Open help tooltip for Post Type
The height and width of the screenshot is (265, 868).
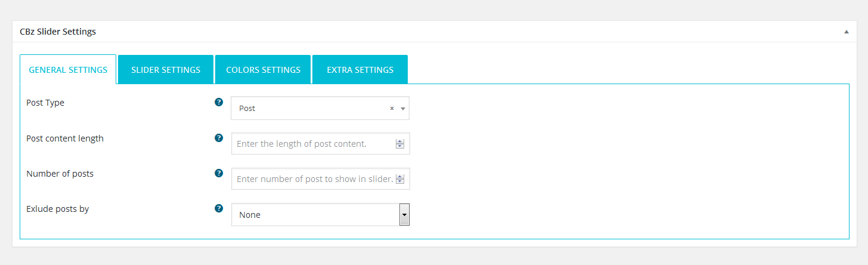pos(218,102)
